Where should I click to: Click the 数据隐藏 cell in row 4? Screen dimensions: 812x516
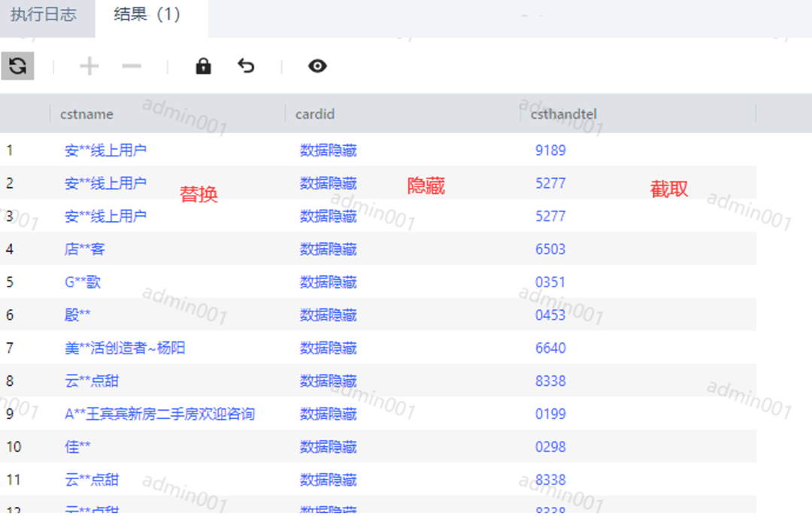[x=327, y=249]
